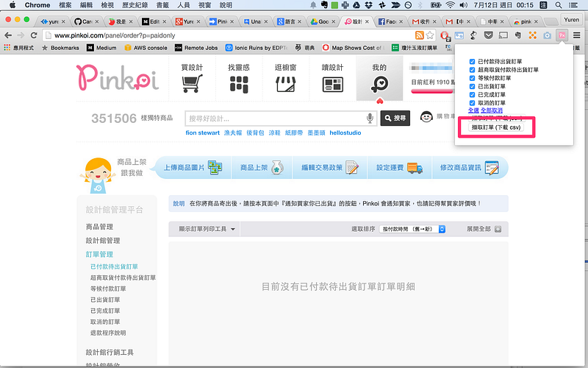Click the 擷取訂單 (下載 csv) button

(496, 127)
